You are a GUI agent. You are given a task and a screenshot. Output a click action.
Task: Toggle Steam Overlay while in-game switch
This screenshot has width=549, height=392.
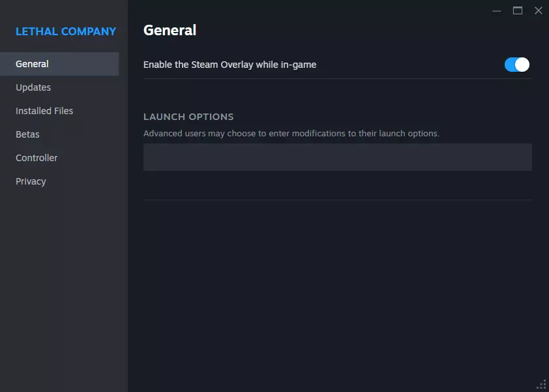[x=517, y=65]
